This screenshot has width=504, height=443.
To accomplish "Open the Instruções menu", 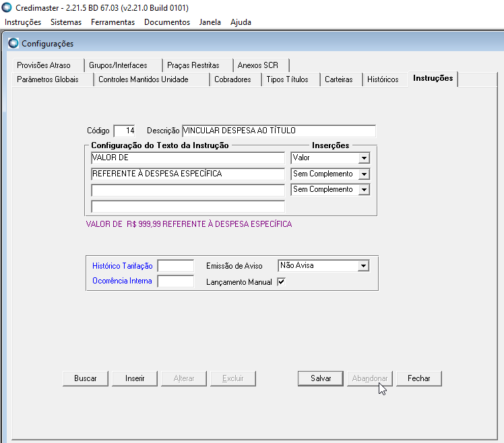I will [x=23, y=22].
